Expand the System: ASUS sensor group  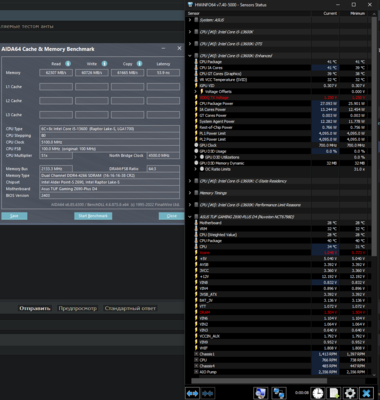190,20
